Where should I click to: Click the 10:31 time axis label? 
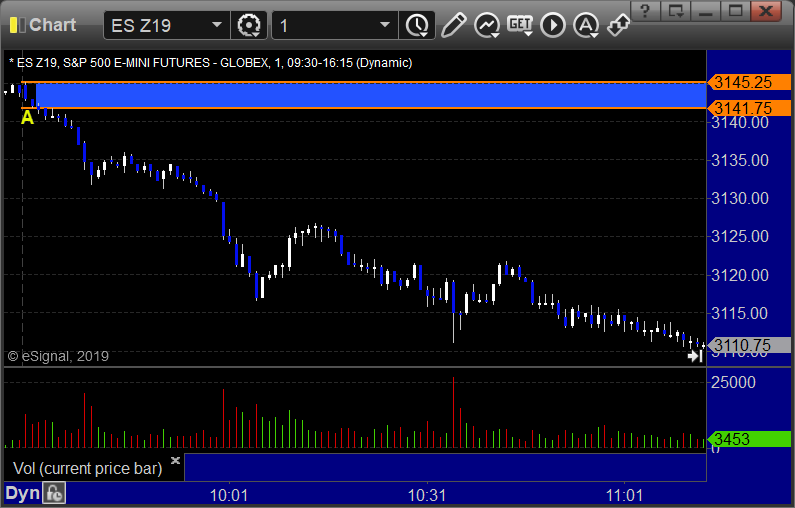427,495
